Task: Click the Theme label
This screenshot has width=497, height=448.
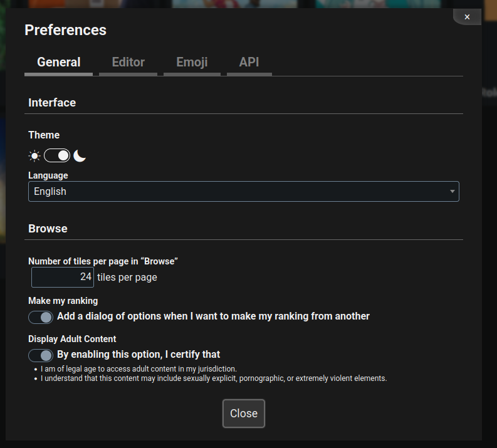Action: click(x=44, y=135)
